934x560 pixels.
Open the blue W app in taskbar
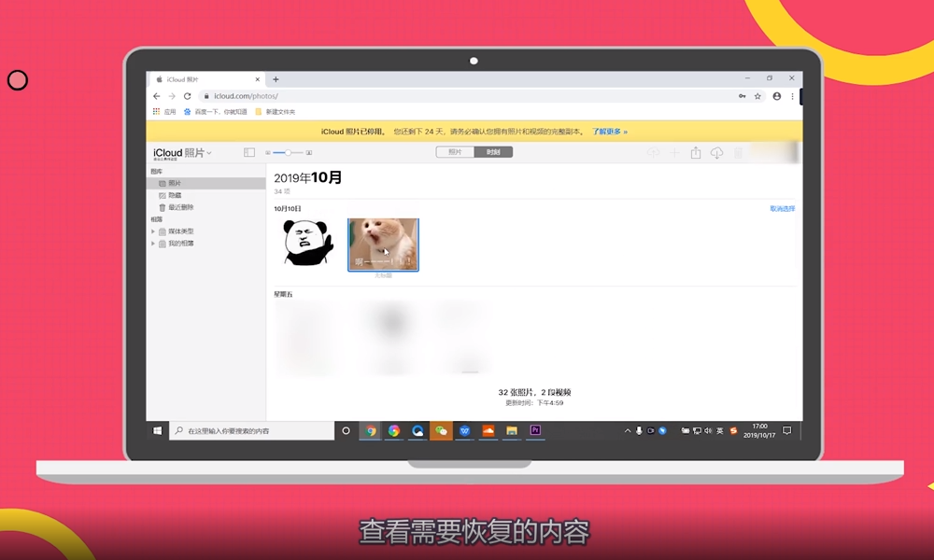[x=464, y=430]
